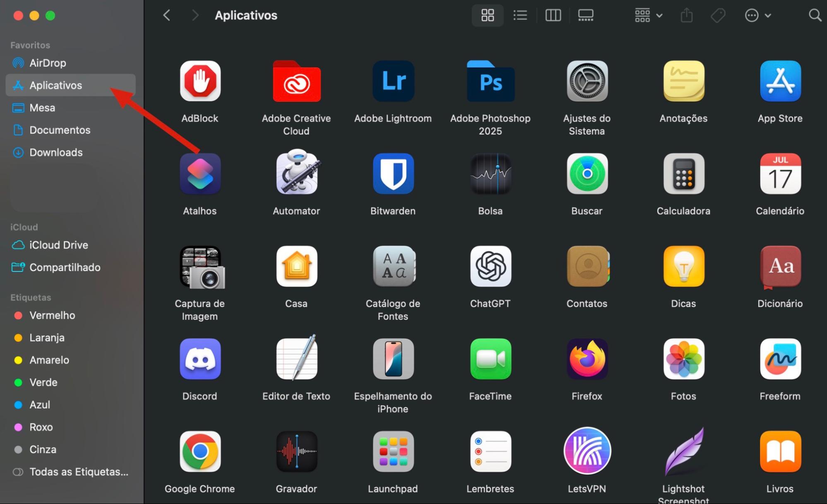Open the more actions menu
Image resolution: width=827 pixels, height=504 pixels.
click(752, 15)
